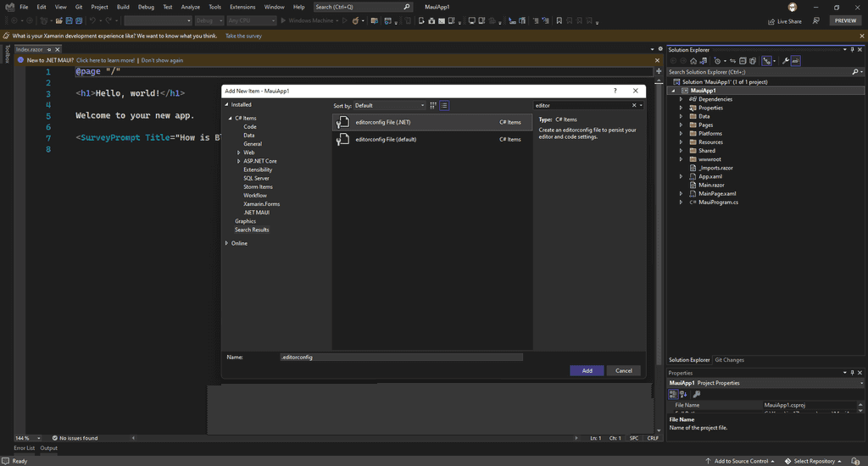Click the dialog help question mark

coord(615,91)
